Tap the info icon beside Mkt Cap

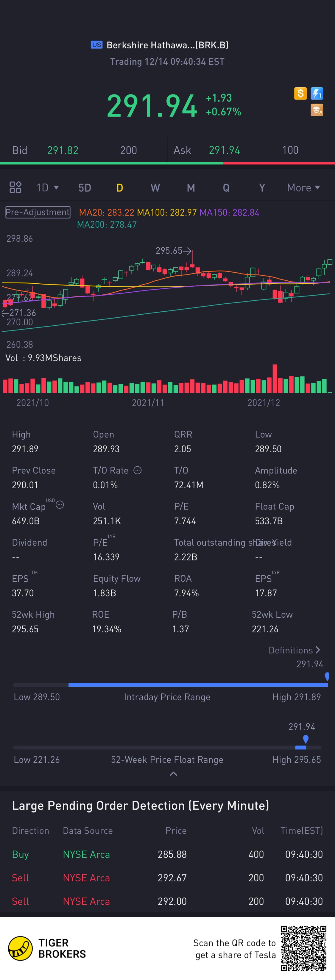[x=60, y=505]
